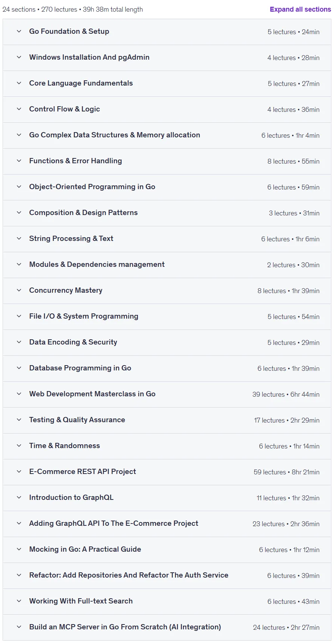Select the Functions & Error Handling section title
The image size is (334, 644).
[x=76, y=161]
